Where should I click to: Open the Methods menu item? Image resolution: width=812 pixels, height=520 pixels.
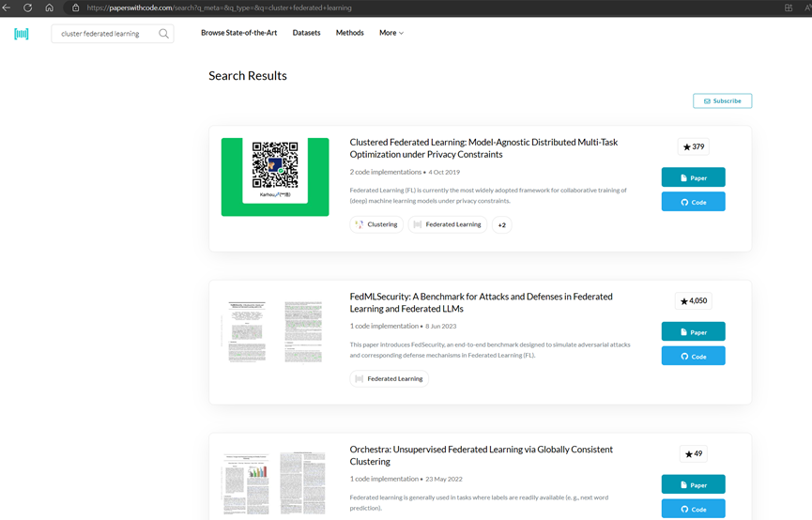pos(349,33)
